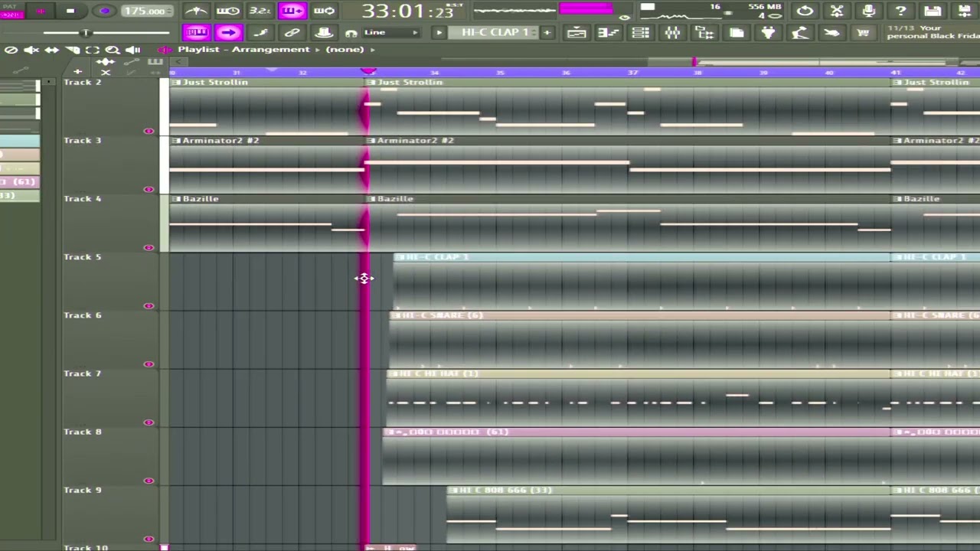The width and height of the screenshot is (980, 551).
Task: Click the (none) arrangement marker label
Action: (x=345, y=50)
